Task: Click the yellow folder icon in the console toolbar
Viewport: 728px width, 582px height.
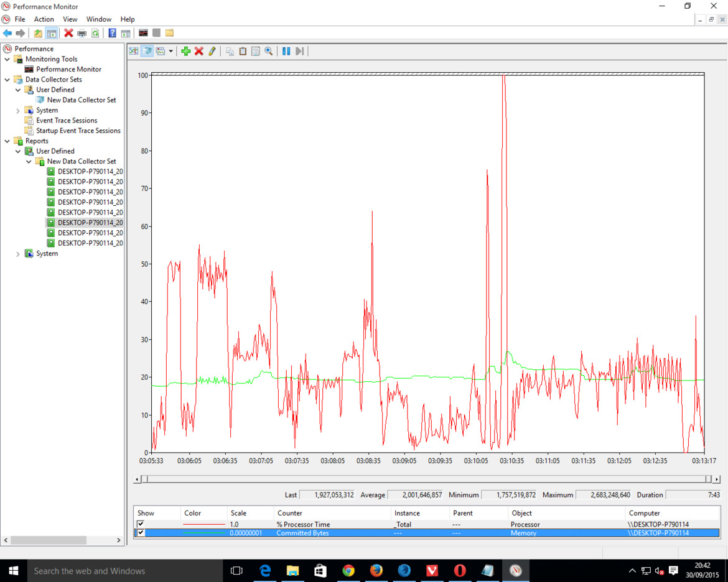Action: (169, 33)
